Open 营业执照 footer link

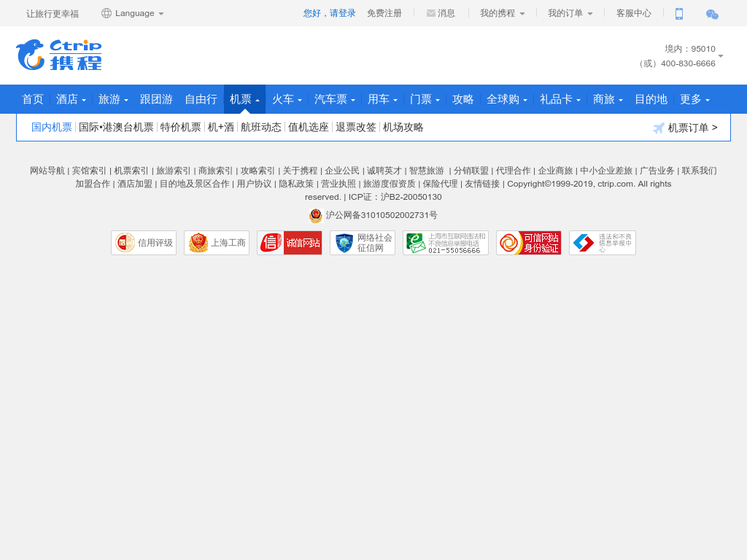(338, 184)
